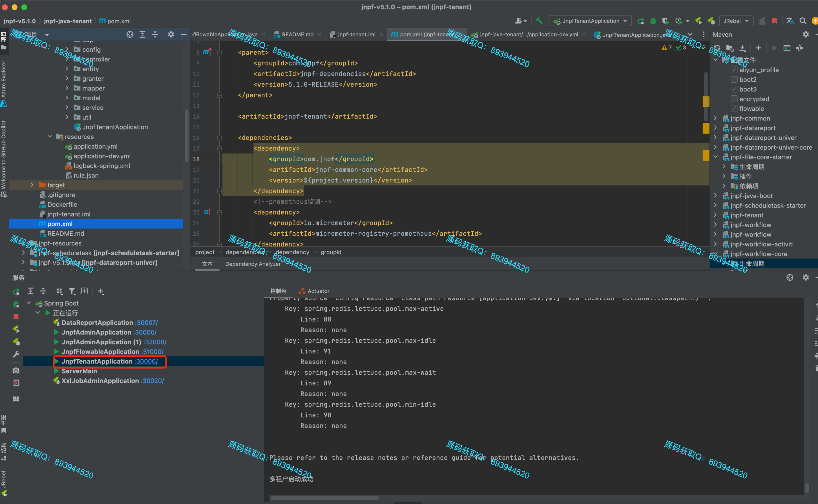This screenshot has width=818, height=504.
Task: Switch to README.md editor tab
Action: click(x=297, y=34)
